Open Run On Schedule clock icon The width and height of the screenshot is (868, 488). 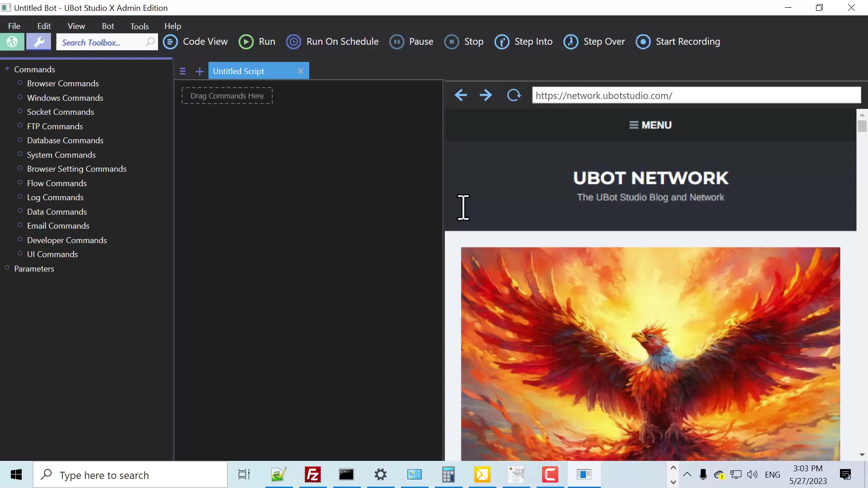point(293,42)
